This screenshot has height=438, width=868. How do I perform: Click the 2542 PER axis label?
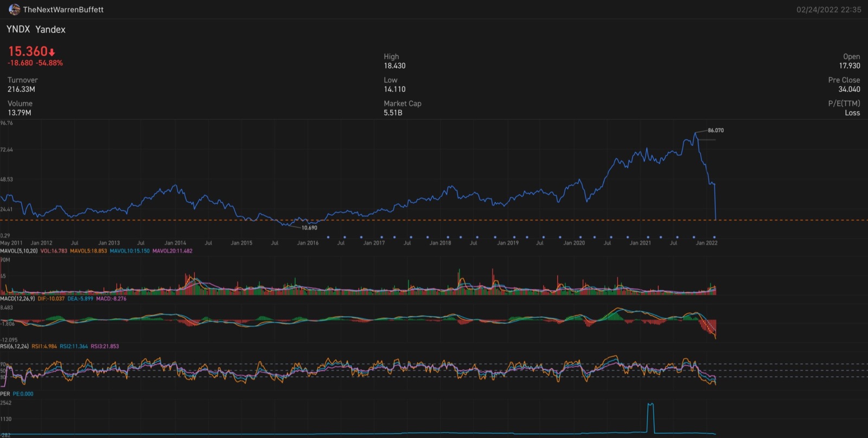tap(5, 403)
